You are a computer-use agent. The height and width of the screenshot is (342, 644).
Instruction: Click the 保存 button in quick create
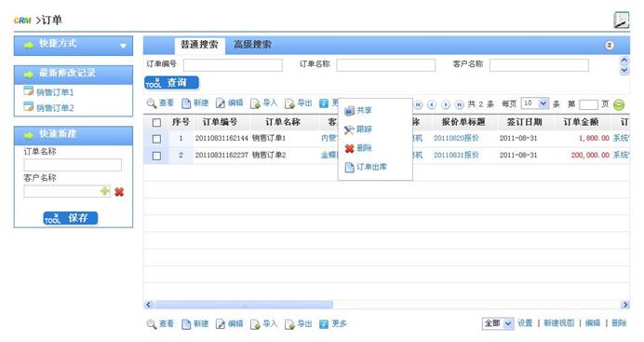[x=71, y=218]
